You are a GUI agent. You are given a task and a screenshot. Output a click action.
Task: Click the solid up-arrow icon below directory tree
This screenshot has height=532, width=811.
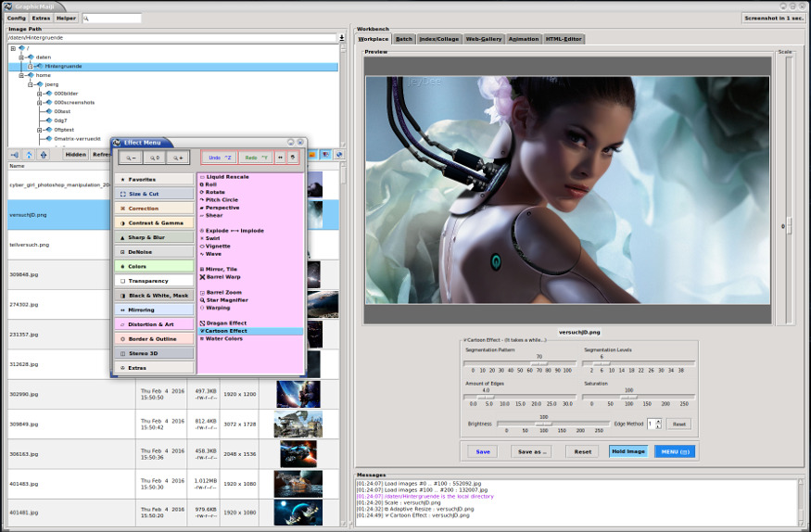pos(44,155)
